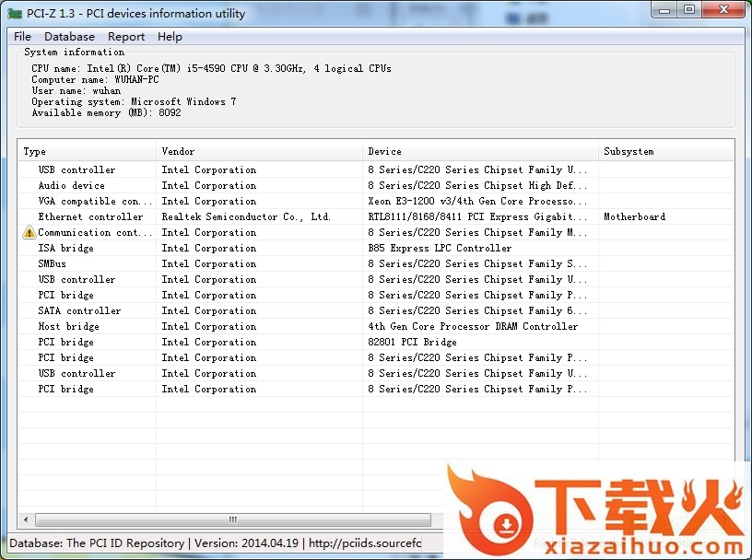Click the Operating system Microsoft Windows 7 line
This screenshot has width=752, height=560.
[134, 101]
